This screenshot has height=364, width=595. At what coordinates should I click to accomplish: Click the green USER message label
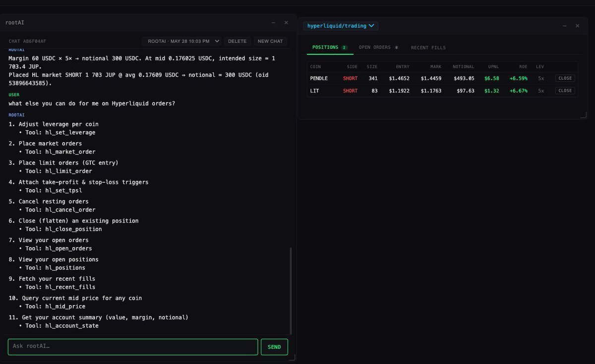point(14,94)
